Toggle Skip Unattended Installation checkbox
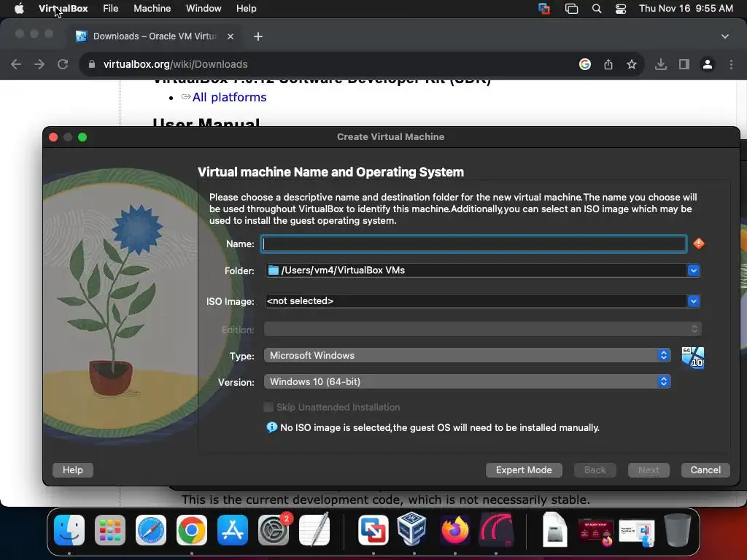Image resolution: width=747 pixels, height=560 pixels. pos(268,407)
